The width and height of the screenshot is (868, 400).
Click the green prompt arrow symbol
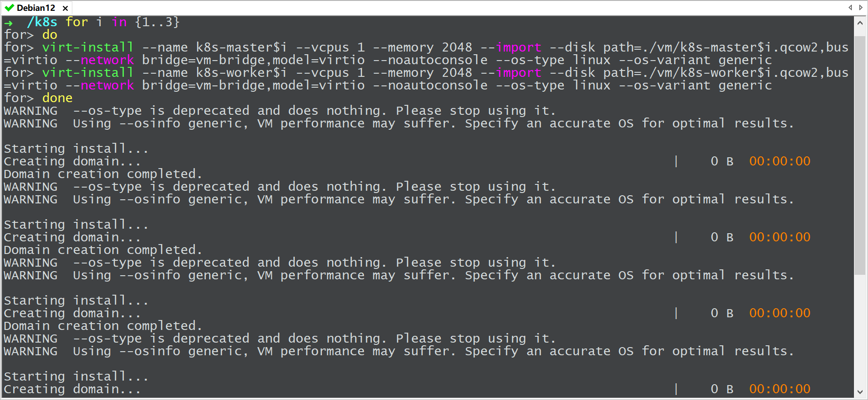9,23
